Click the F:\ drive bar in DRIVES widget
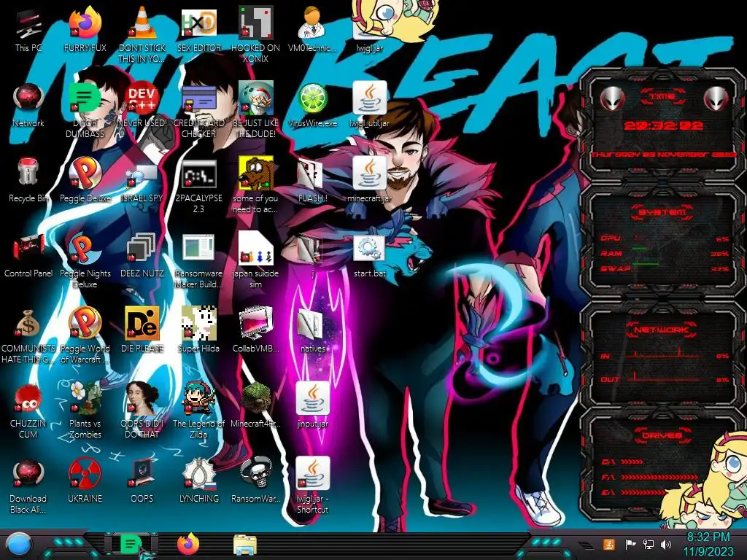 click(x=650, y=477)
